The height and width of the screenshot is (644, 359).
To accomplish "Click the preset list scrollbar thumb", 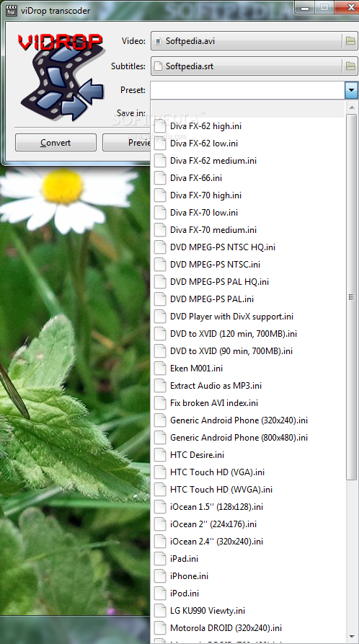I will click(x=351, y=296).
